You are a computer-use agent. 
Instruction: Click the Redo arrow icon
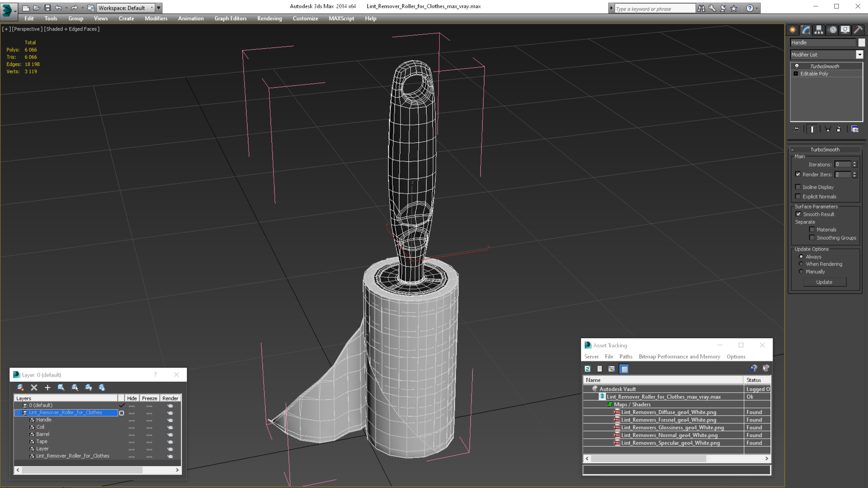(x=74, y=8)
